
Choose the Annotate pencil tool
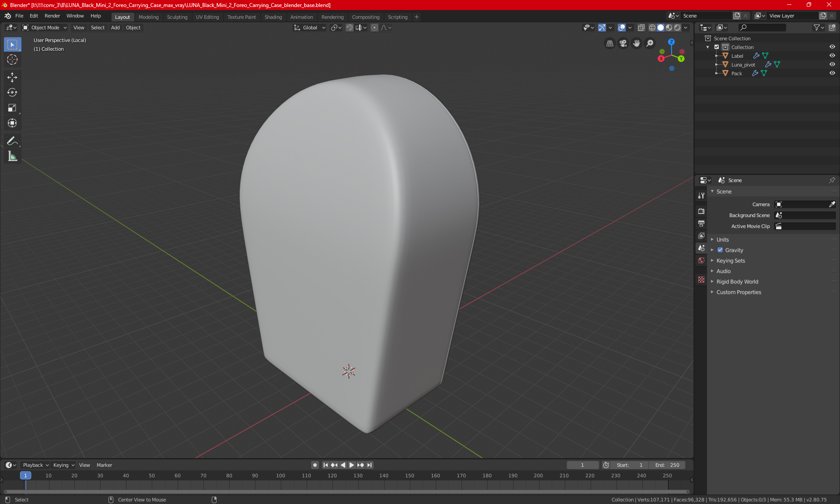tap(12, 141)
